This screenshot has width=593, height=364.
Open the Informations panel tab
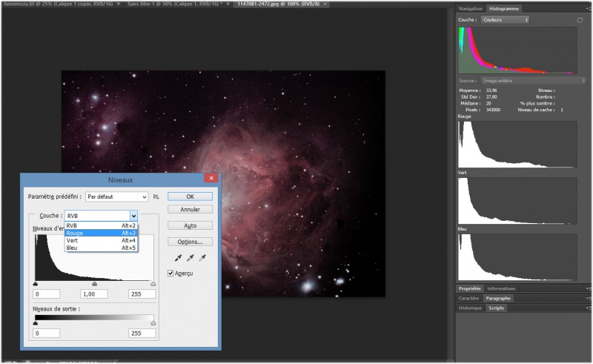(501, 288)
